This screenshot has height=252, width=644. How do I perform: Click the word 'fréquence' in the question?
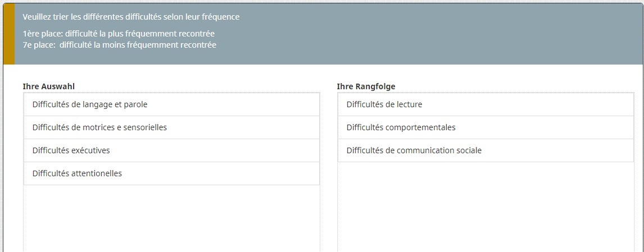click(221, 17)
